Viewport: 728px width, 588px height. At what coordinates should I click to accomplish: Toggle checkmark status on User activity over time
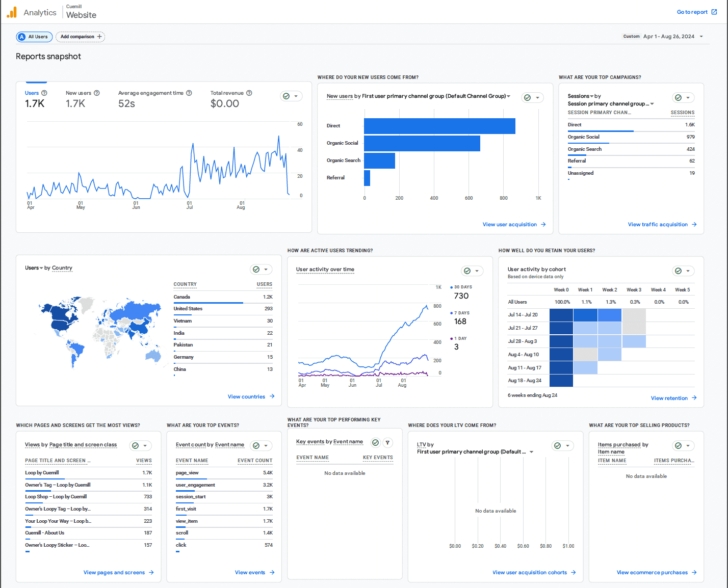473,271
